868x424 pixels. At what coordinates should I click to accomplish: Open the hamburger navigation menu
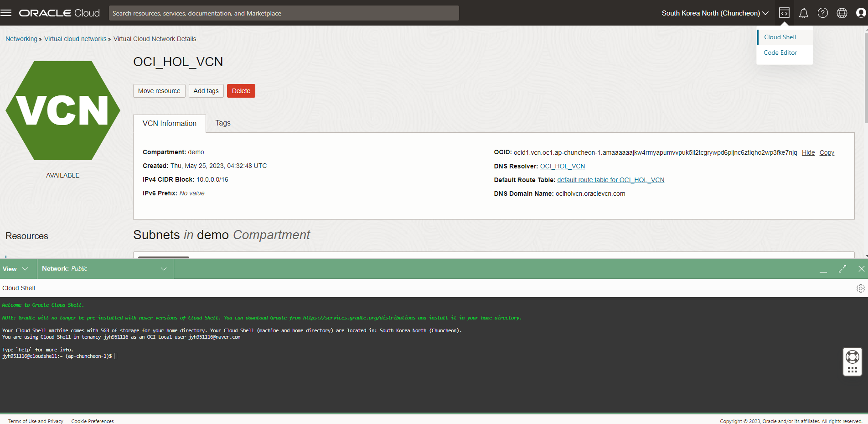[6, 13]
